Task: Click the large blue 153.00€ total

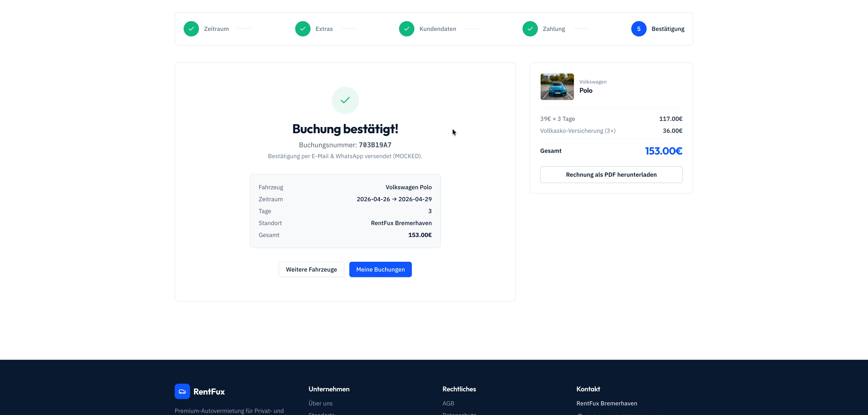Action: click(663, 151)
